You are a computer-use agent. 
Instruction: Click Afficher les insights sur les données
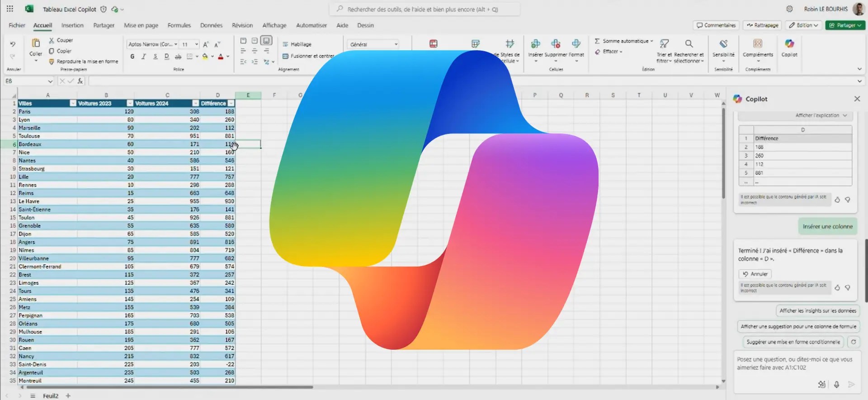817,311
